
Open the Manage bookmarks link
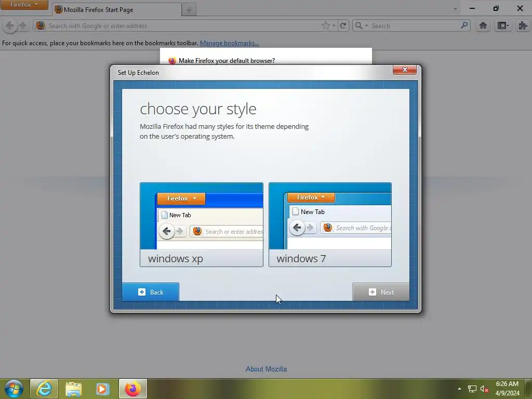[229, 43]
